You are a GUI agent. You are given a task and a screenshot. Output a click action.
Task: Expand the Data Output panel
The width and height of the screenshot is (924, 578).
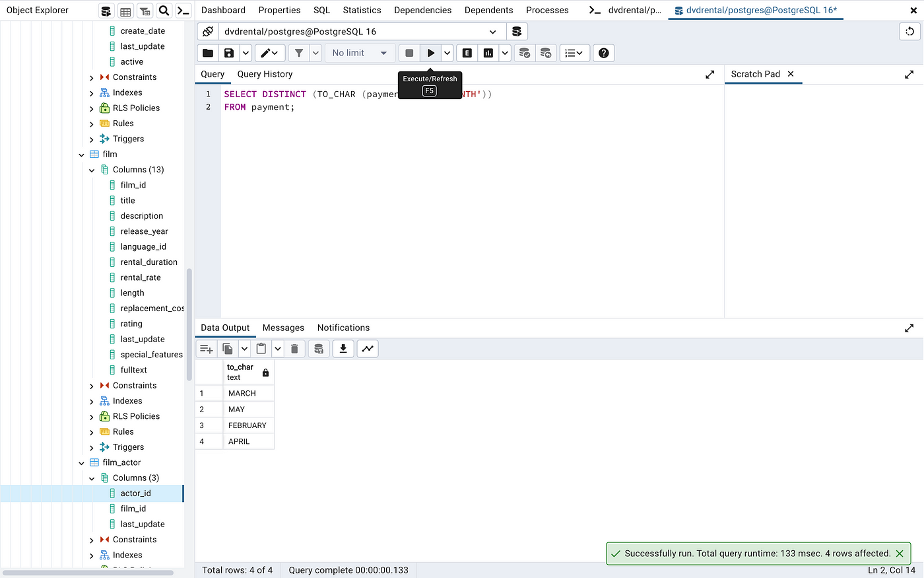909,328
